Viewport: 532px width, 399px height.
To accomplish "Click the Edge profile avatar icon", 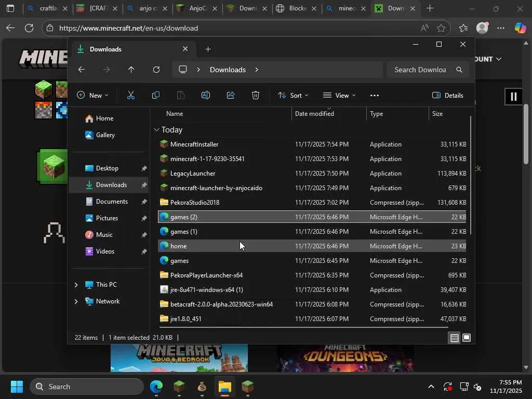I will [482, 28].
